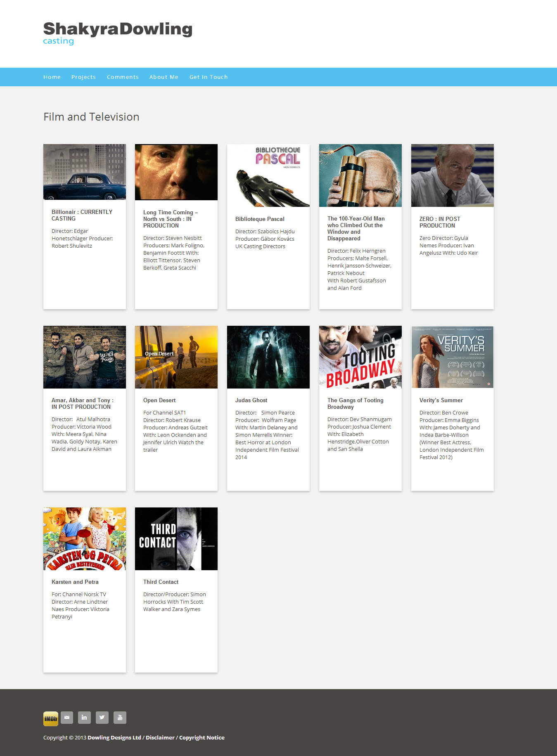Open the Dowling Designs Ltd footer link
This screenshot has height=756, width=557.
coord(114,737)
